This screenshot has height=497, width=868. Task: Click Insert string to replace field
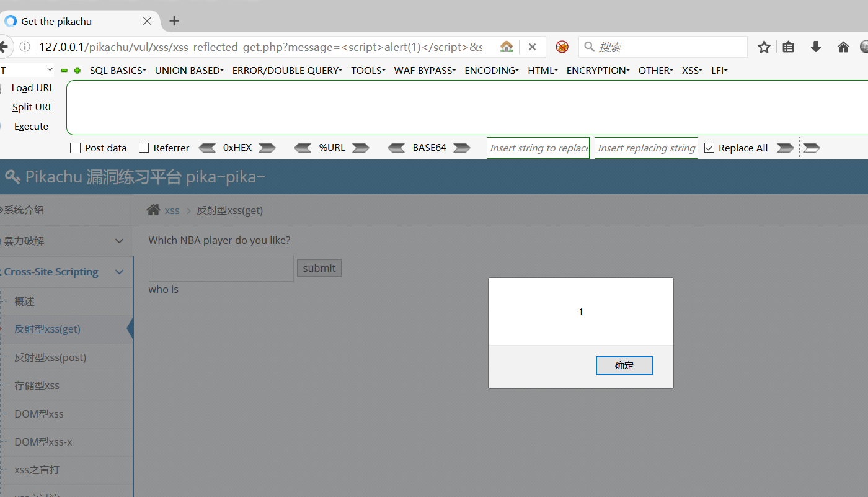click(x=538, y=148)
